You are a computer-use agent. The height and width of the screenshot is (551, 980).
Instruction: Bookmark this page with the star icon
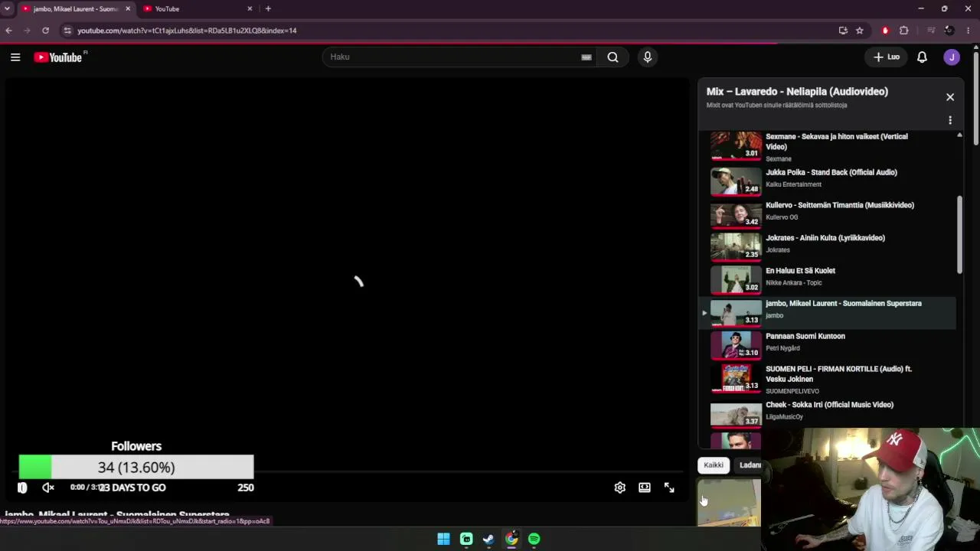(860, 31)
